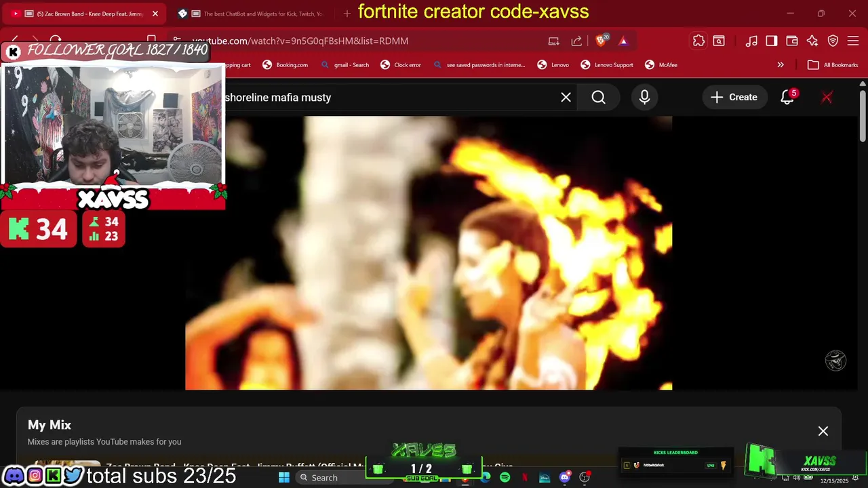This screenshot has height=488, width=868.
Task: Click the video player to pause
Action: 429,253
